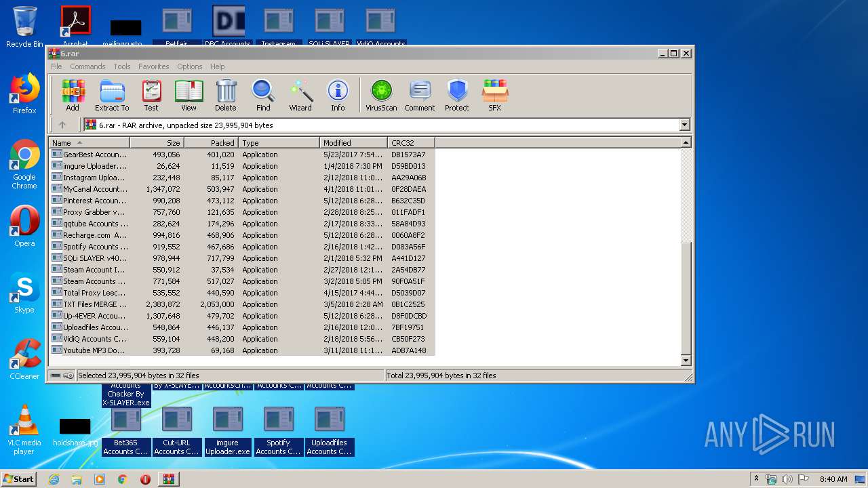Sort files by Size column
The width and height of the screenshot is (868, 488).
(x=157, y=143)
